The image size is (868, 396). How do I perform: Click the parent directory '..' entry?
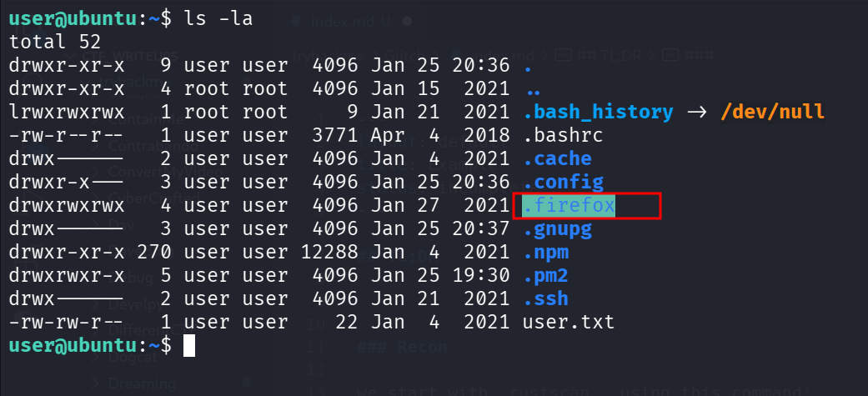tap(534, 89)
